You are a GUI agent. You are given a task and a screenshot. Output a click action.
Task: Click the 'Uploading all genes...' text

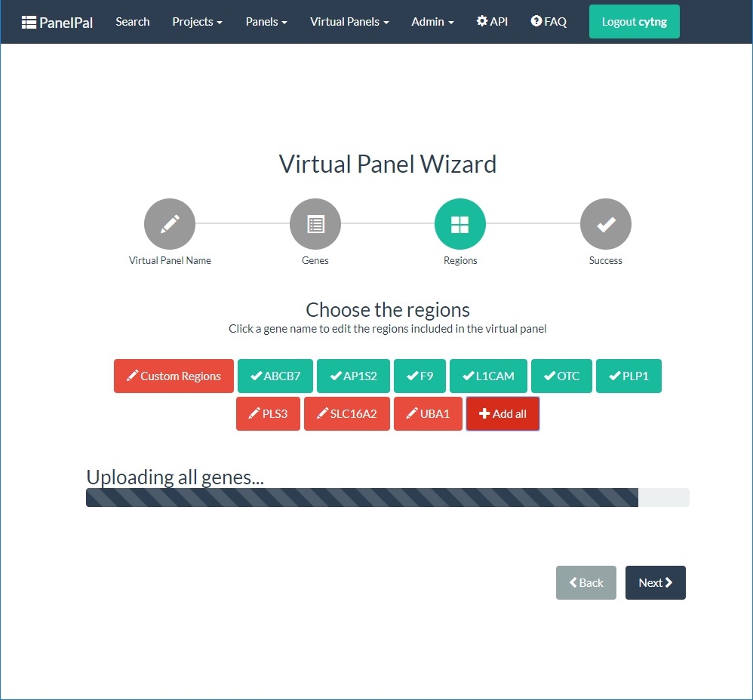point(175,477)
